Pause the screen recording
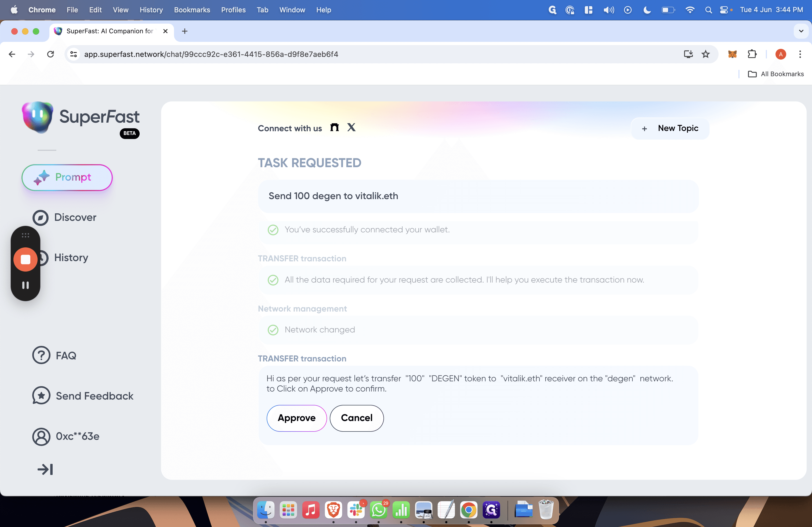The height and width of the screenshot is (527, 812). tap(26, 285)
